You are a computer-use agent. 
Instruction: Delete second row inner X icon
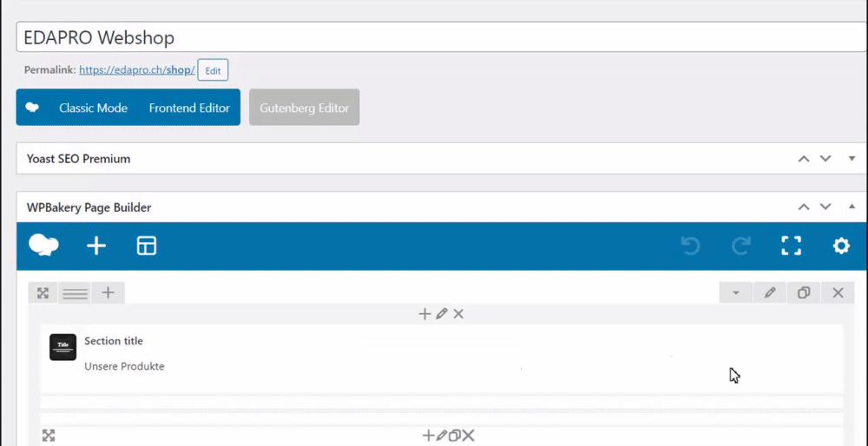(469, 436)
